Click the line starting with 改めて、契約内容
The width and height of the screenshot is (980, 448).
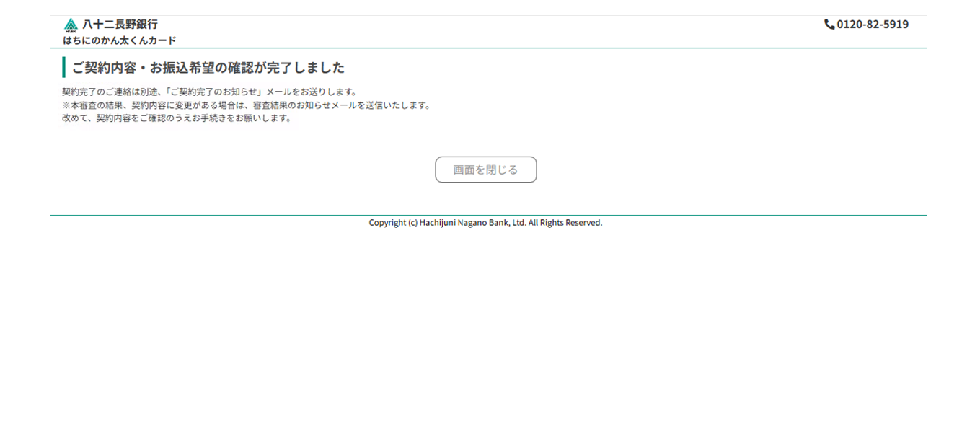click(x=177, y=118)
